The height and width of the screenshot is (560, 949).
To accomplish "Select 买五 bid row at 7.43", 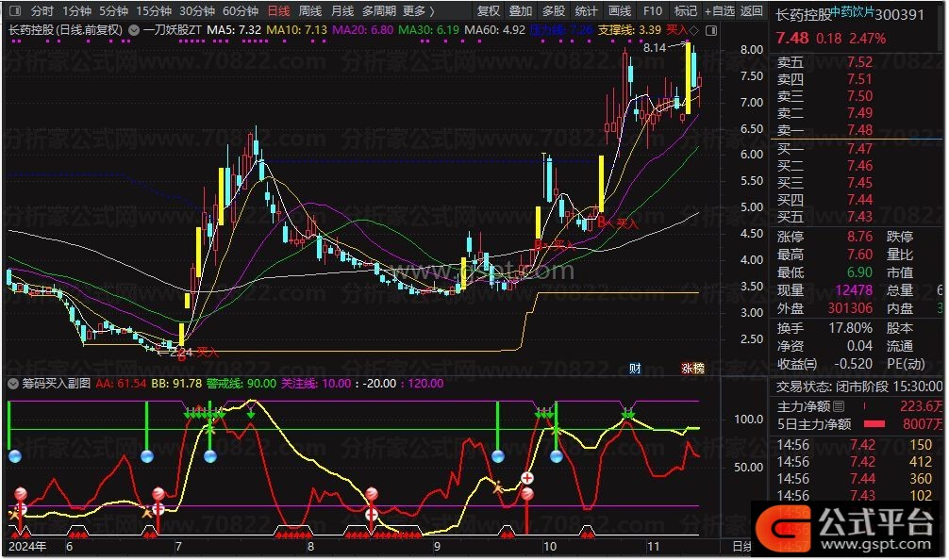I will 857,217.
